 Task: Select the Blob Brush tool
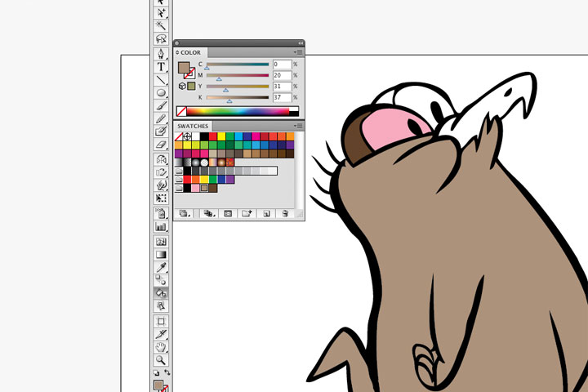tap(161, 131)
